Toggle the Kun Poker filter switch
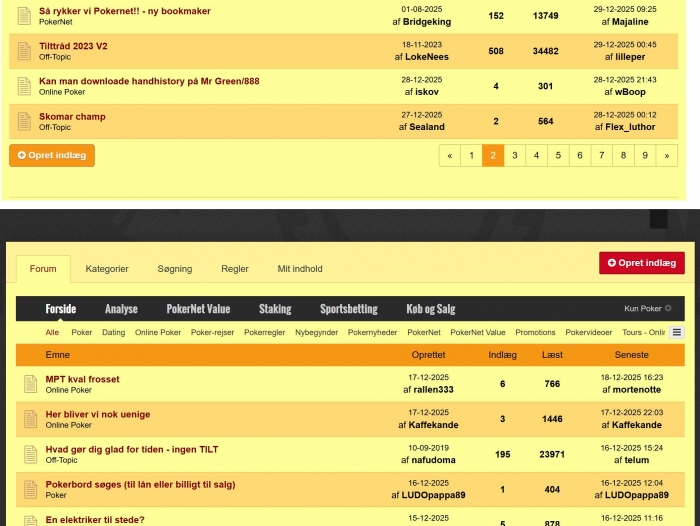 click(668, 309)
